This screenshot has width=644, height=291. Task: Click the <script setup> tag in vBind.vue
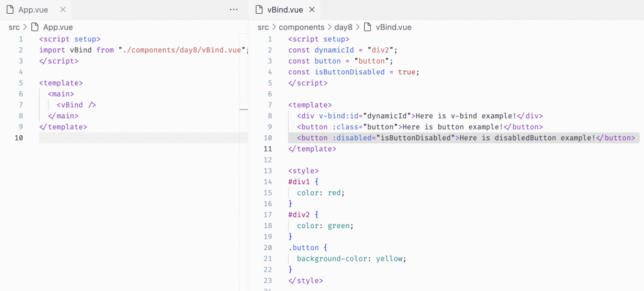pyautogui.click(x=319, y=39)
